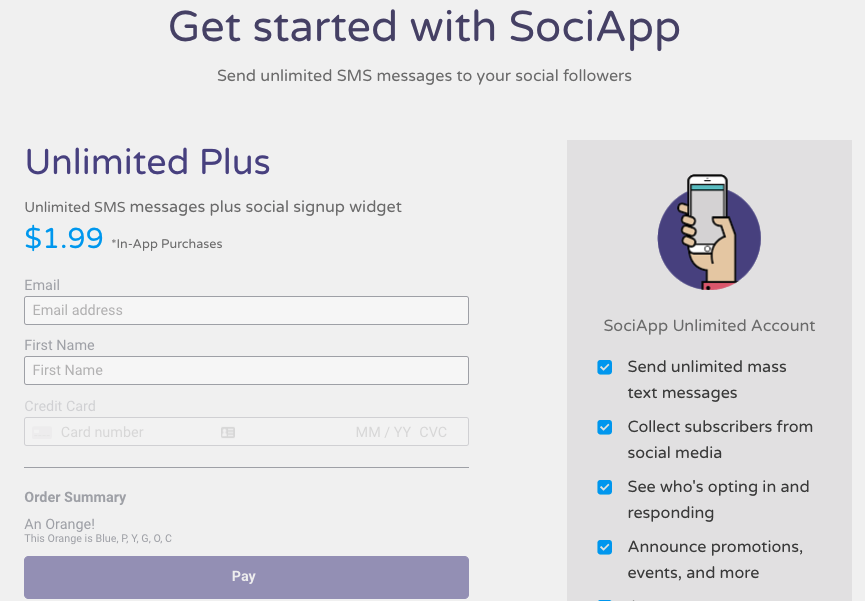Click the Get started with SociApp title
This screenshot has width=865, height=601.
pos(424,28)
